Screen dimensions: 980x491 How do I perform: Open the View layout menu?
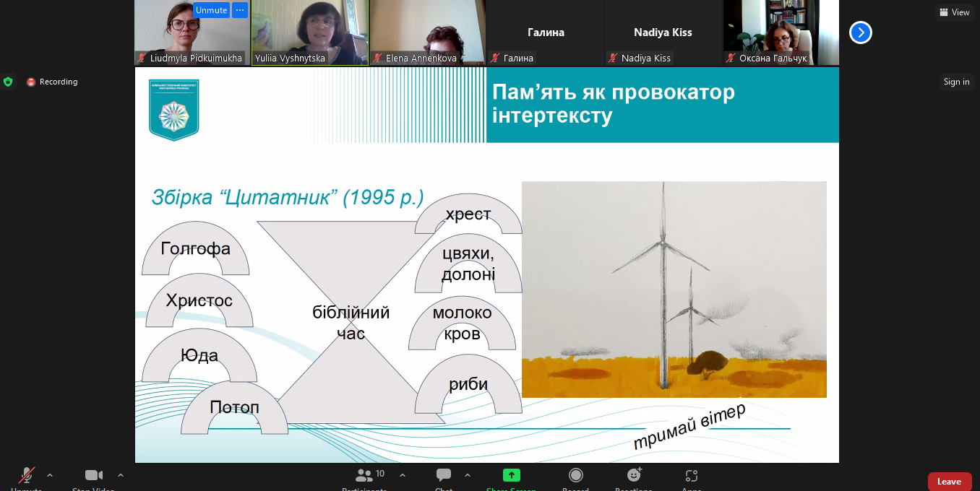954,12
